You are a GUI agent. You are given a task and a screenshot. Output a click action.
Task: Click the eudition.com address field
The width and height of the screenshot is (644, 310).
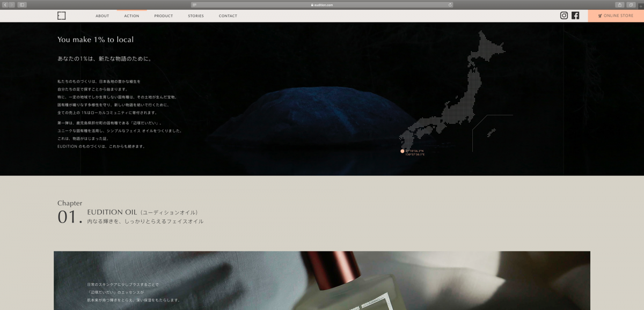click(322, 5)
